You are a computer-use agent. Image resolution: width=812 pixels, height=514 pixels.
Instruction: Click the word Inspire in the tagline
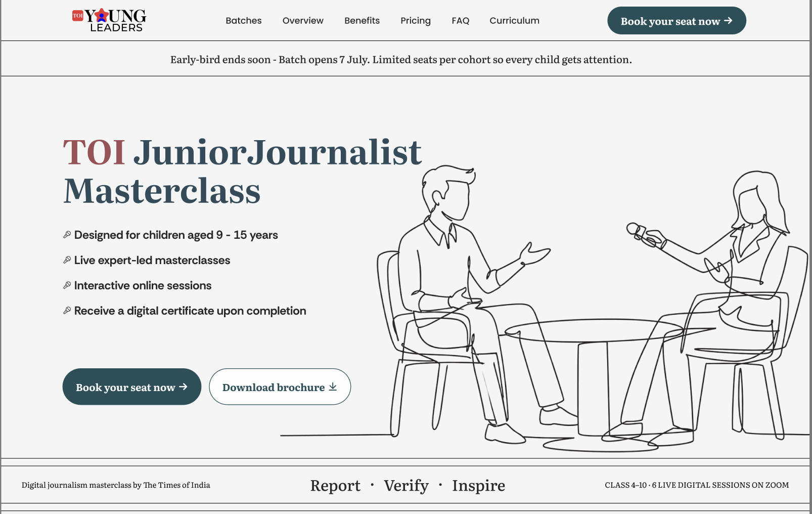(x=478, y=486)
